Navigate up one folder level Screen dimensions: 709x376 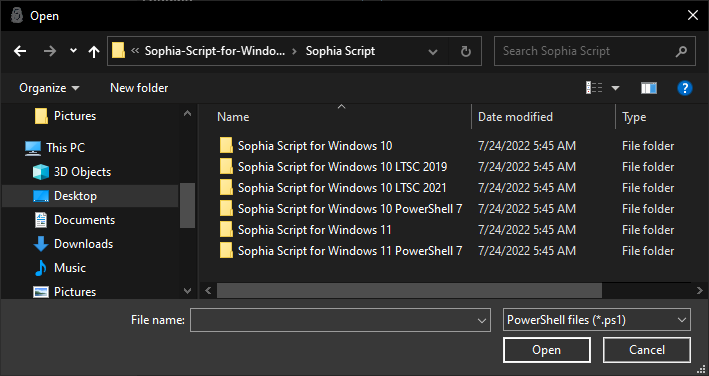pos(94,51)
